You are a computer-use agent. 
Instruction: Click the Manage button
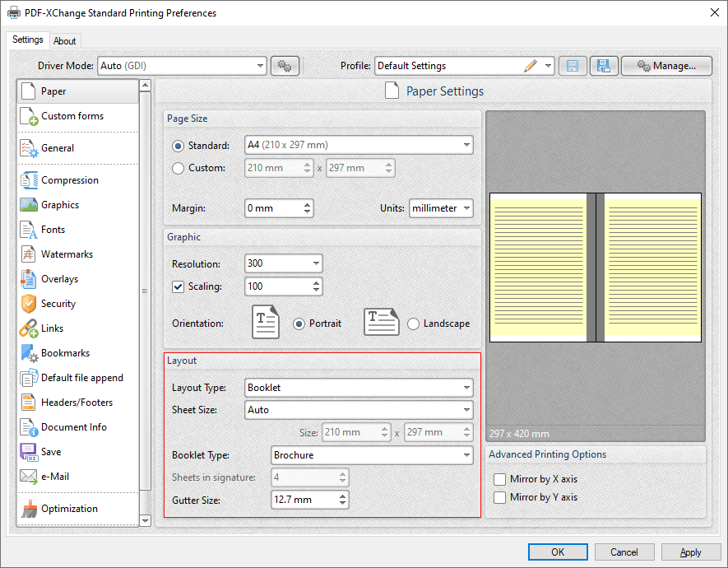[x=666, y=65]
